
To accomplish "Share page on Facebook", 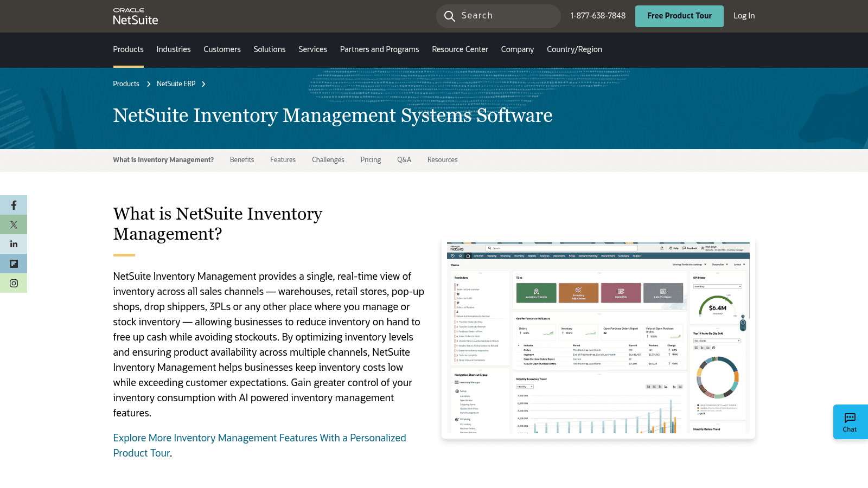I will (14, 205).
